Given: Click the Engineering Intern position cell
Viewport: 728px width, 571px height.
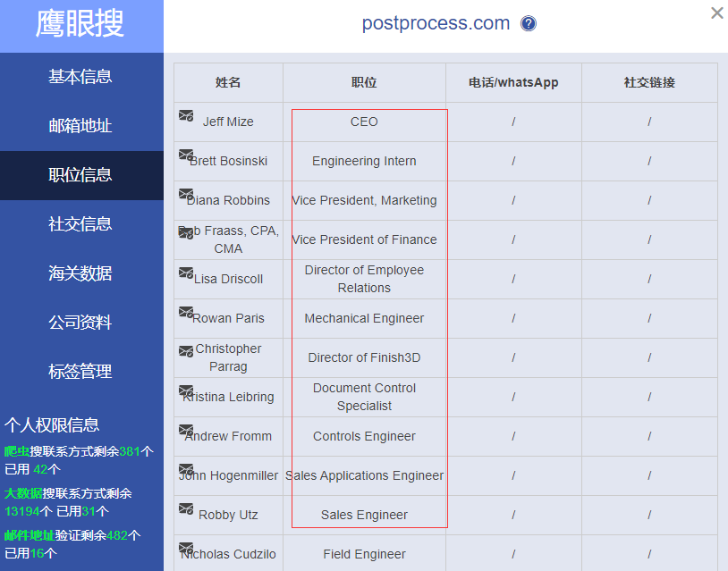Looking at the screenshot, I should (x=364, y=162).
